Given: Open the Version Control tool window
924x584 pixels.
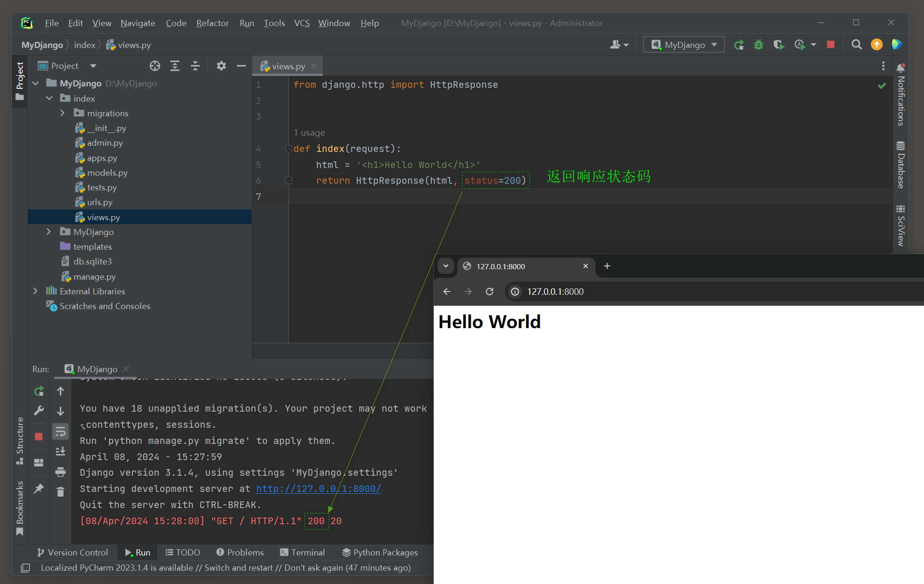Looking at the screenshot, I should [x=73, y=552].
